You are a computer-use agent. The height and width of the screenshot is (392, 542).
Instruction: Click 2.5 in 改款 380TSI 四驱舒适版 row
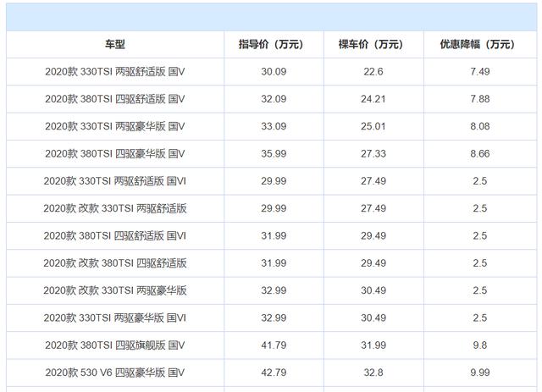click(x=480, y=262)
